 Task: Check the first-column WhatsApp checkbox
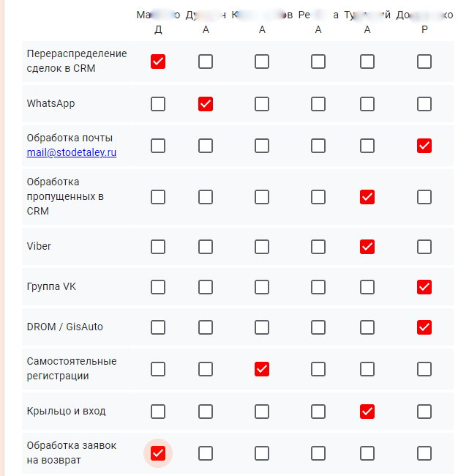tap(158, 104)
